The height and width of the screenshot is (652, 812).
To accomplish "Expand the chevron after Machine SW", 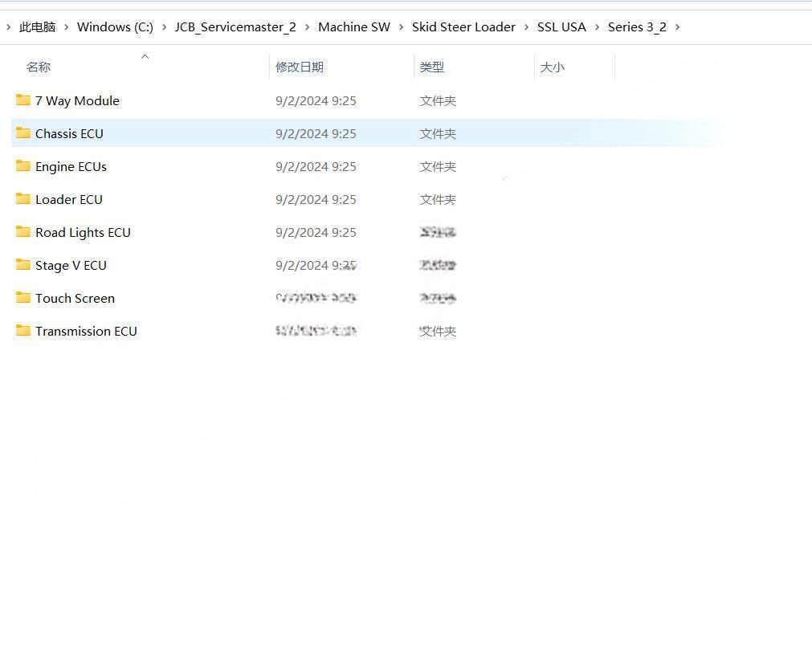I will pos(400,26).
